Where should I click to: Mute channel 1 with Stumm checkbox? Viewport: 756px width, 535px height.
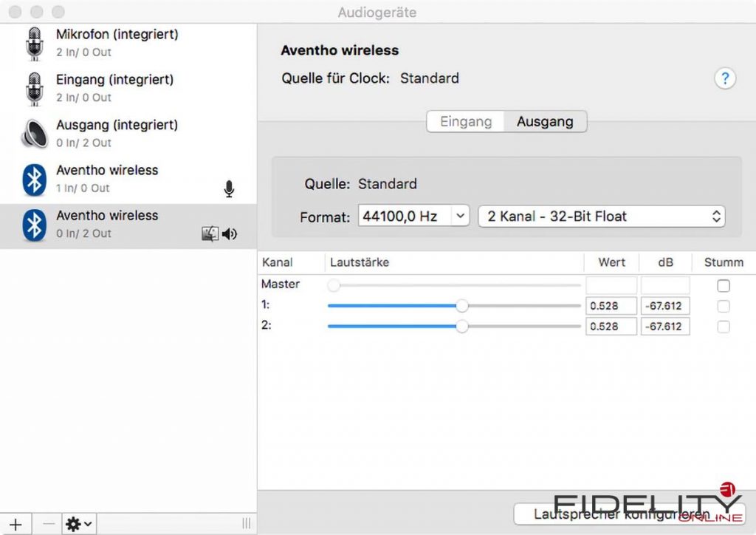(724, 306)
